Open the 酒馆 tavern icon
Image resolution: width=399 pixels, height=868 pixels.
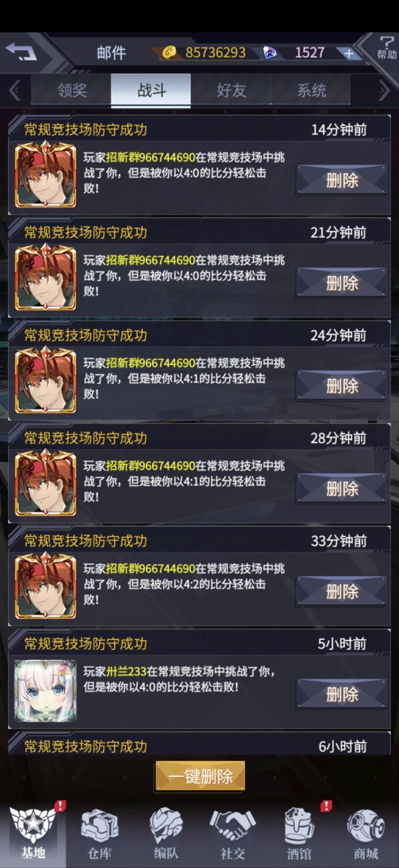click(299, 832)
